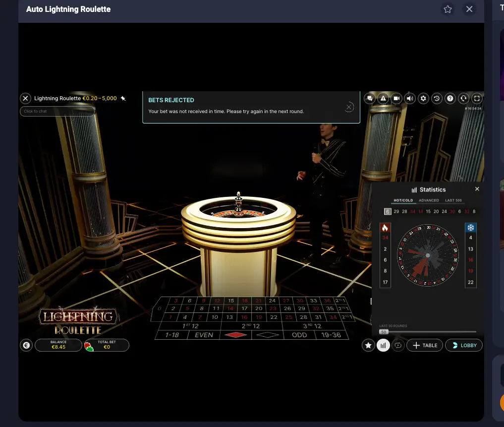The width and height of the screenshot is (504, 427).
Task: Click the Total Bet chips display
Action: point(107,345)
